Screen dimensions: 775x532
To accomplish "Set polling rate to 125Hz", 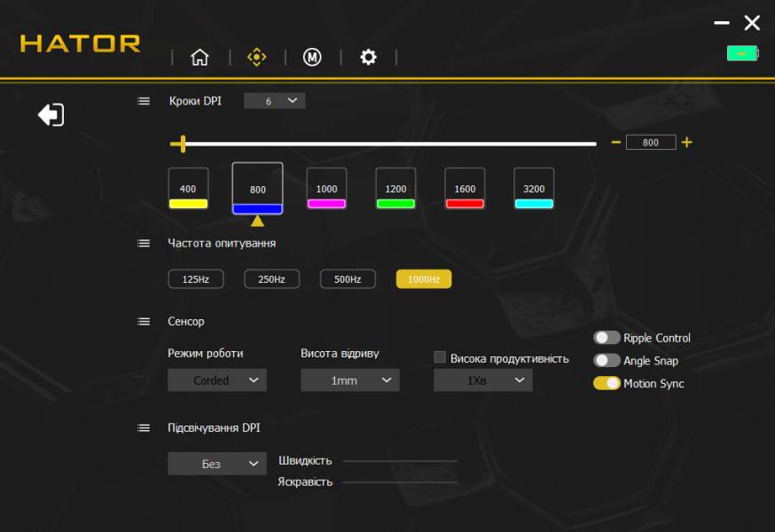I will (196, 278).
